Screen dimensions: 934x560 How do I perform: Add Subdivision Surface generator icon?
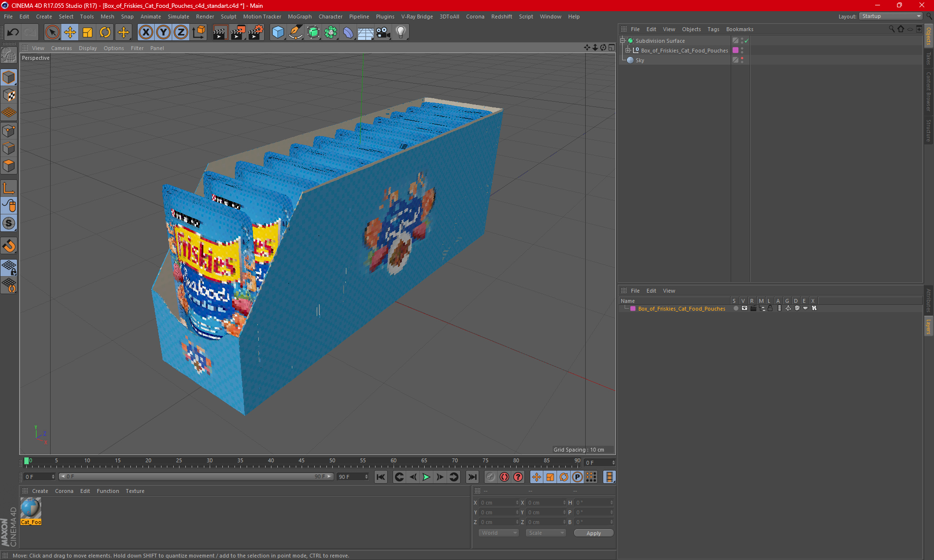point(313,32)
